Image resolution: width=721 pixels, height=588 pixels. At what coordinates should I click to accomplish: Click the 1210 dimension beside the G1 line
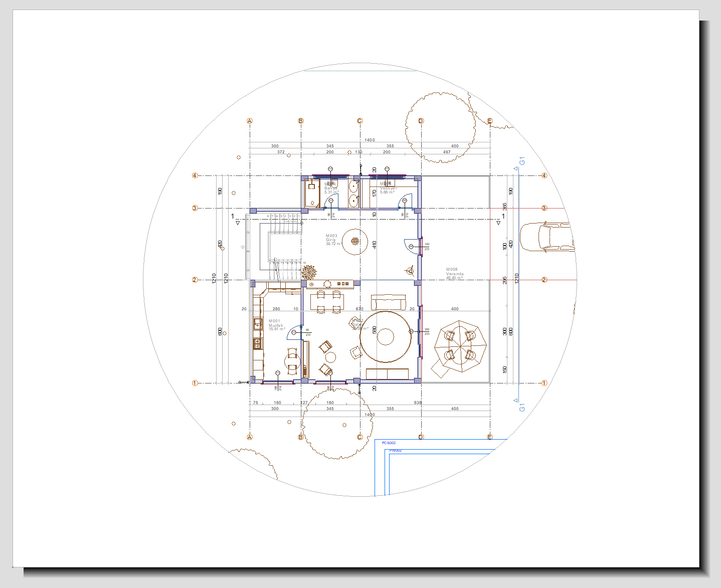[x=517, y=279]
